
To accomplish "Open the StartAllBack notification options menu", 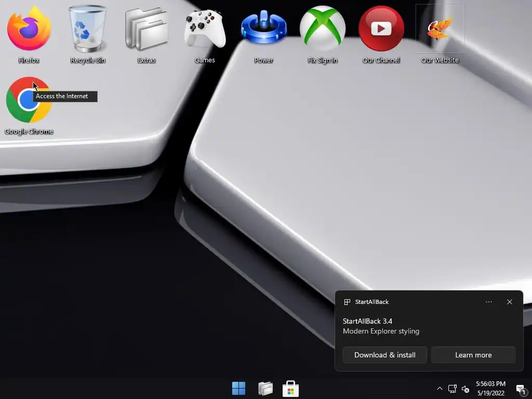I will pos(489,302).
